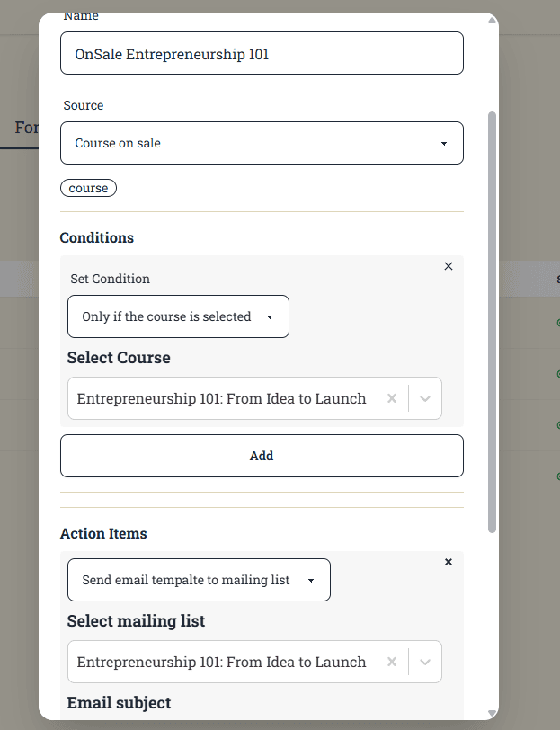Click the Email subject label
Viewport: 560px width, 730px height.
tap(119, 703)
